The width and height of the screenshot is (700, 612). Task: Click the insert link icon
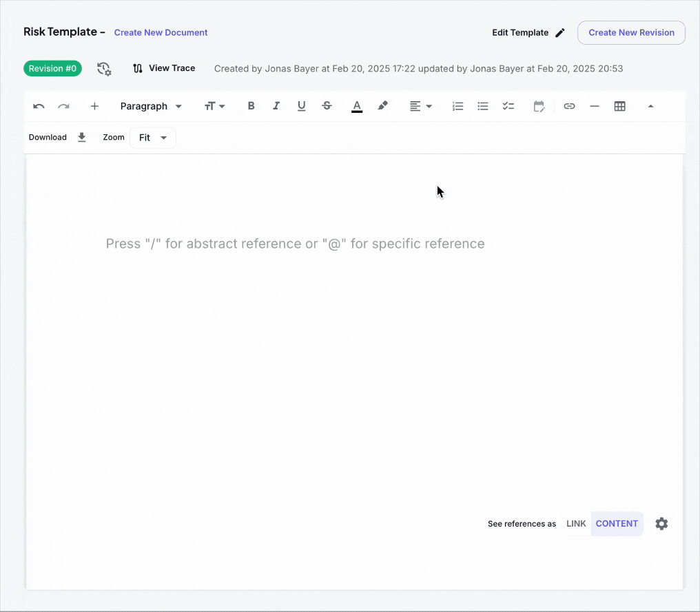tap(569, 106)
